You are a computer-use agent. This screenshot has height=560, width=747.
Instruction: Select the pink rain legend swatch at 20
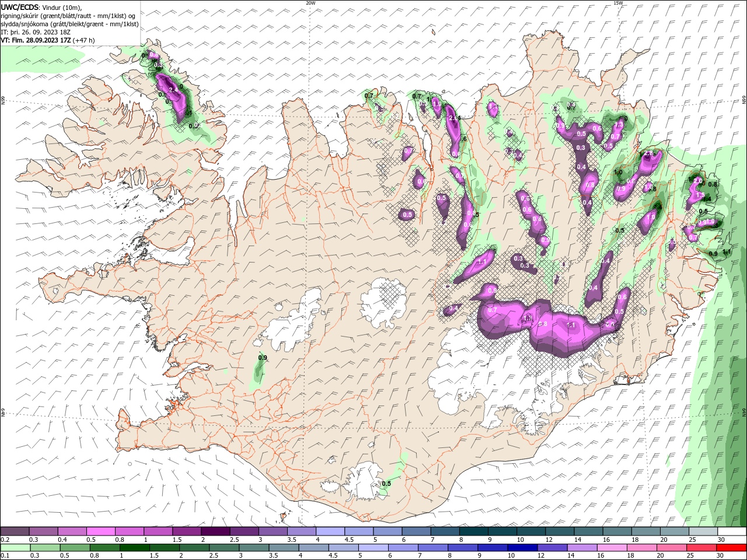pos(671,548)
